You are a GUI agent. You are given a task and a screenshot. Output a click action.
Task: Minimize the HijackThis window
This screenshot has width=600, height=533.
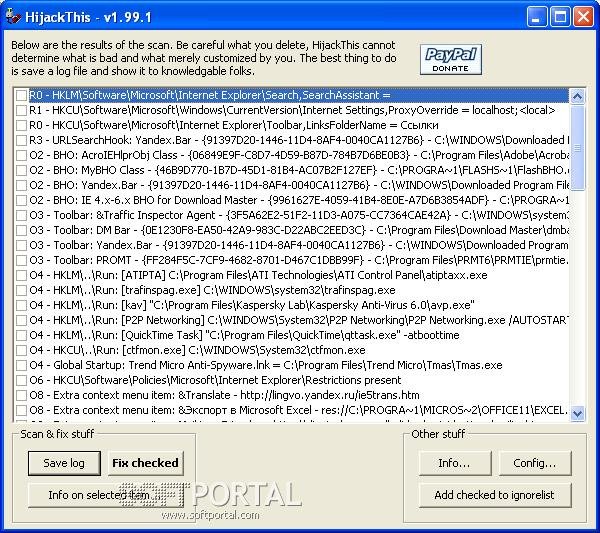pos(536,17)
